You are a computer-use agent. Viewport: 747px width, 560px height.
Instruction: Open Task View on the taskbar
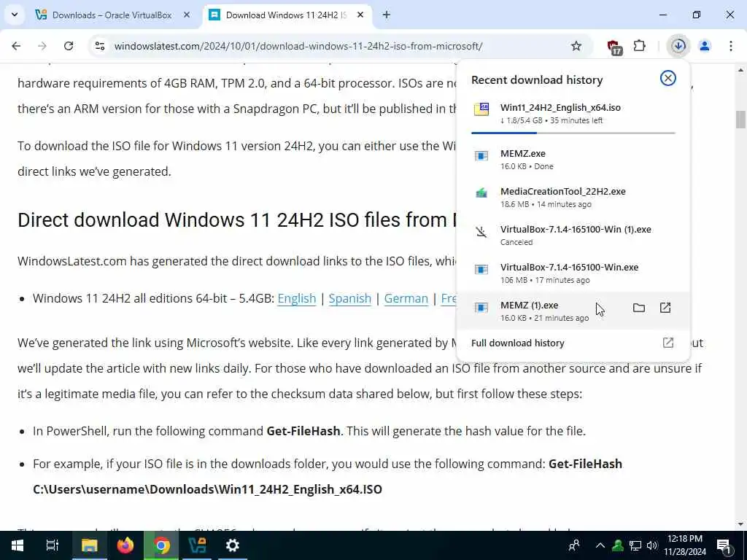pos(52,545)
